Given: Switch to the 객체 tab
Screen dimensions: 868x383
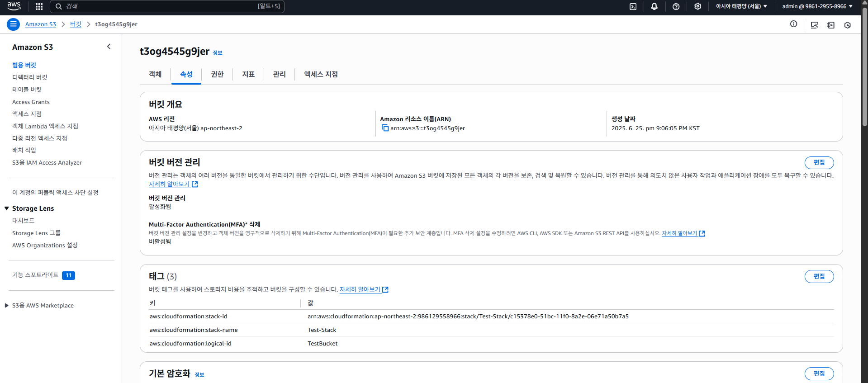Looking at the screenshot, I should (155, 74).
